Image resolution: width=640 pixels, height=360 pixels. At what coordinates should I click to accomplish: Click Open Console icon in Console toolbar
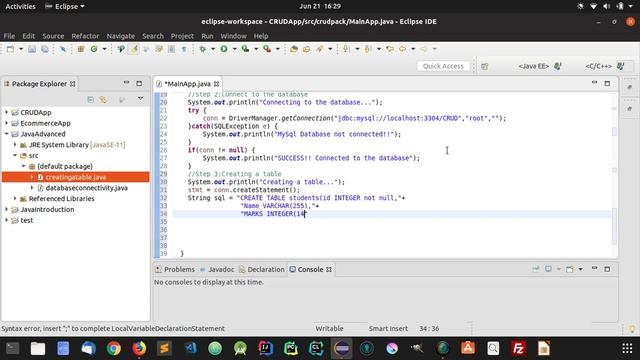click(570, 269)
